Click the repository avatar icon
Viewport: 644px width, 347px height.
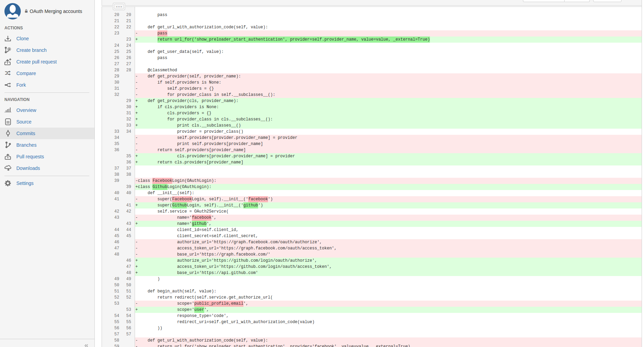(13, 11)
